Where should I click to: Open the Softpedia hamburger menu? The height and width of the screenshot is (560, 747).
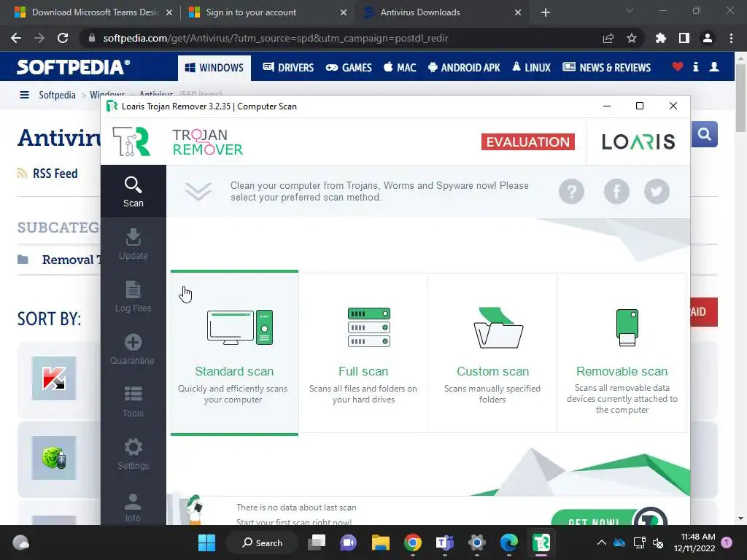pos(24,95)
